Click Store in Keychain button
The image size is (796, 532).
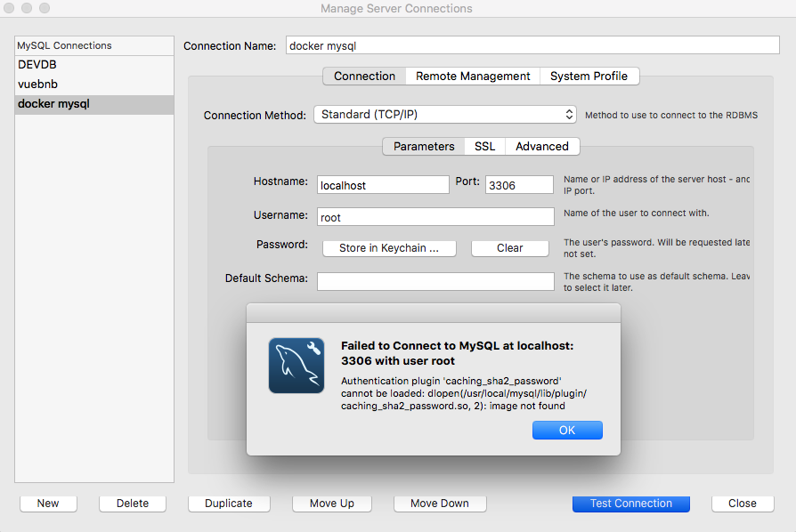[x=389, y=248]
